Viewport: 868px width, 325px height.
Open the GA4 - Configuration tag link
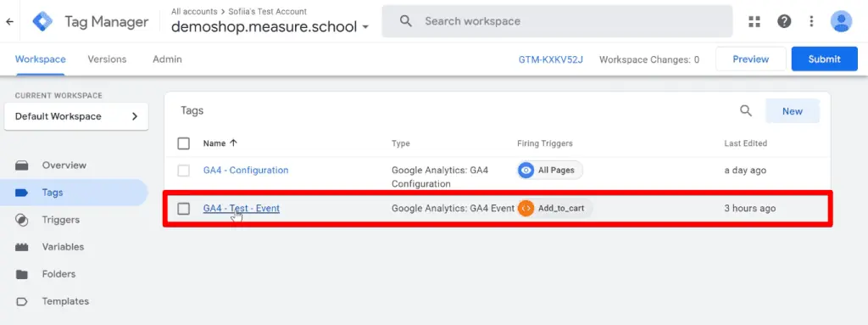(x=246, y=171)
